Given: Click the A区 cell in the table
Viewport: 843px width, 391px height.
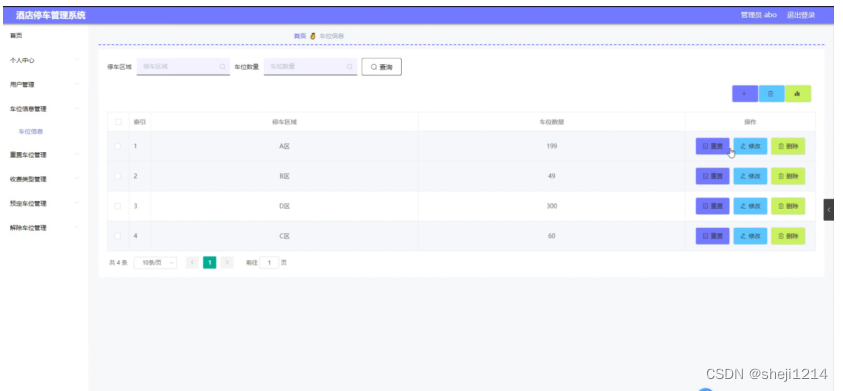Looking at the screenshot, I should (284, 146).
